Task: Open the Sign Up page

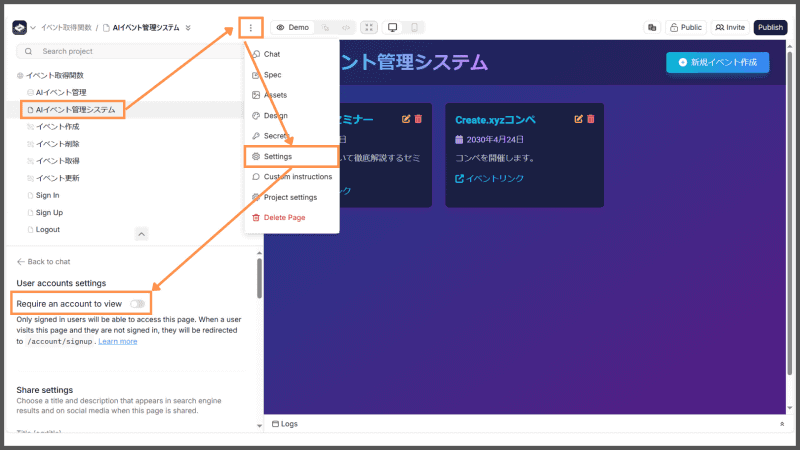Action: [49, 213]
